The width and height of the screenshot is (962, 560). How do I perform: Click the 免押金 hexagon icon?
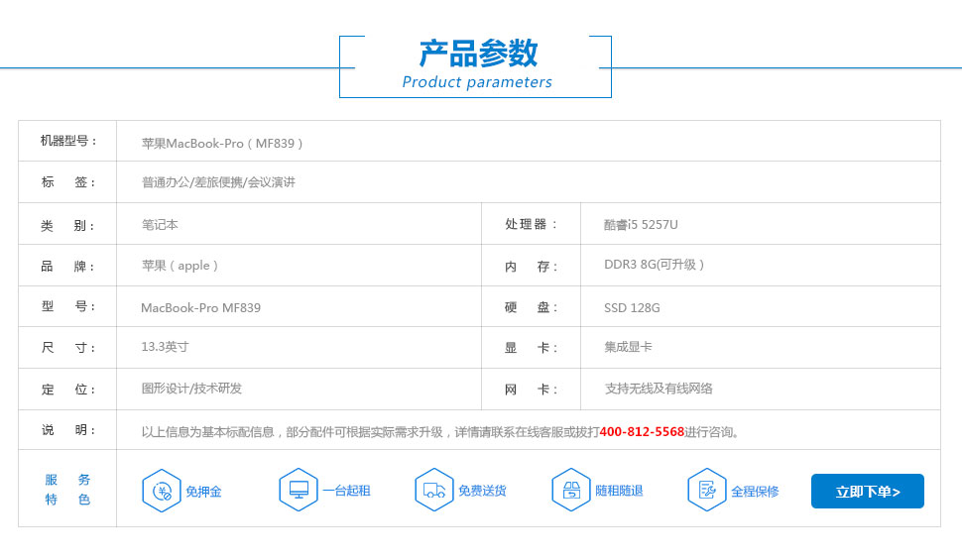pos(162,490)
